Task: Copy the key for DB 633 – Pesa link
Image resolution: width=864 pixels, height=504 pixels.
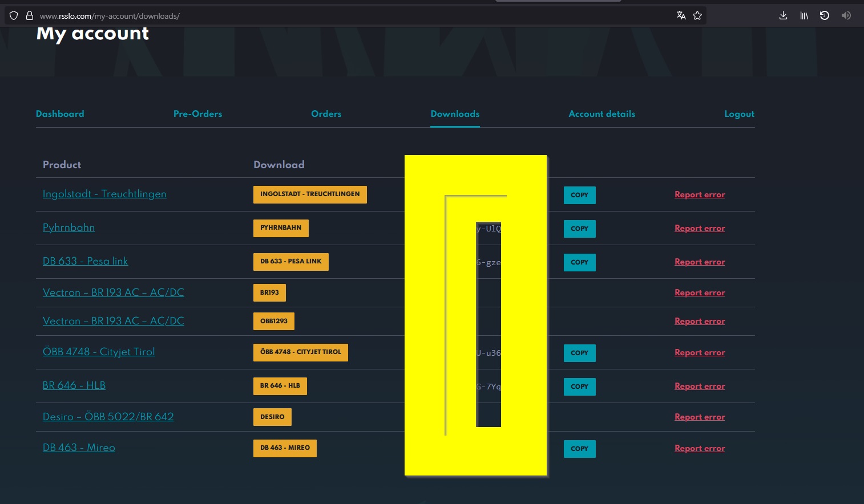Action: [x=579, y=262]
